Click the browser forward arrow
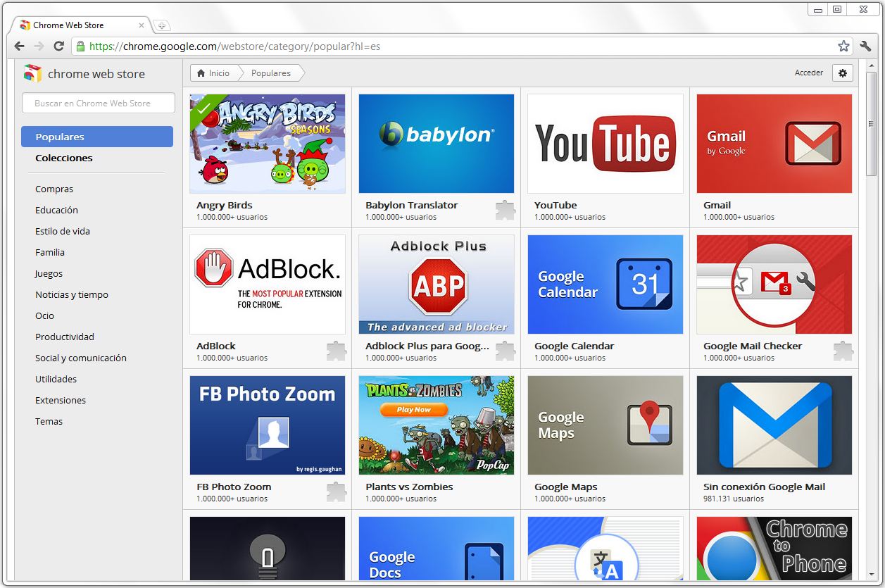The width and height of the screenshot is (885, 588). (39, 46)
